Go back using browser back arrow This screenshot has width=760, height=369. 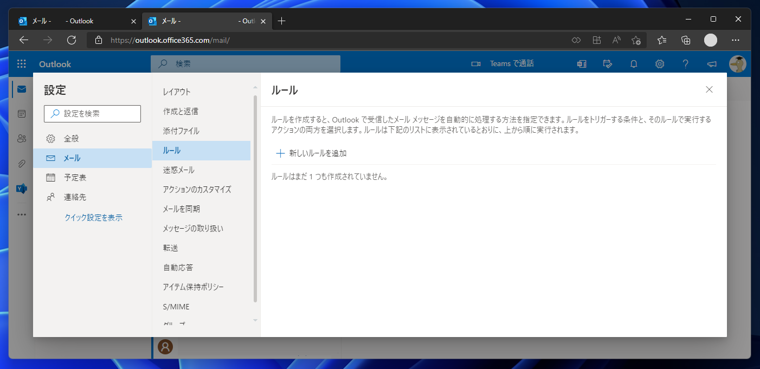pyautogui.click(x=24, y=40)
